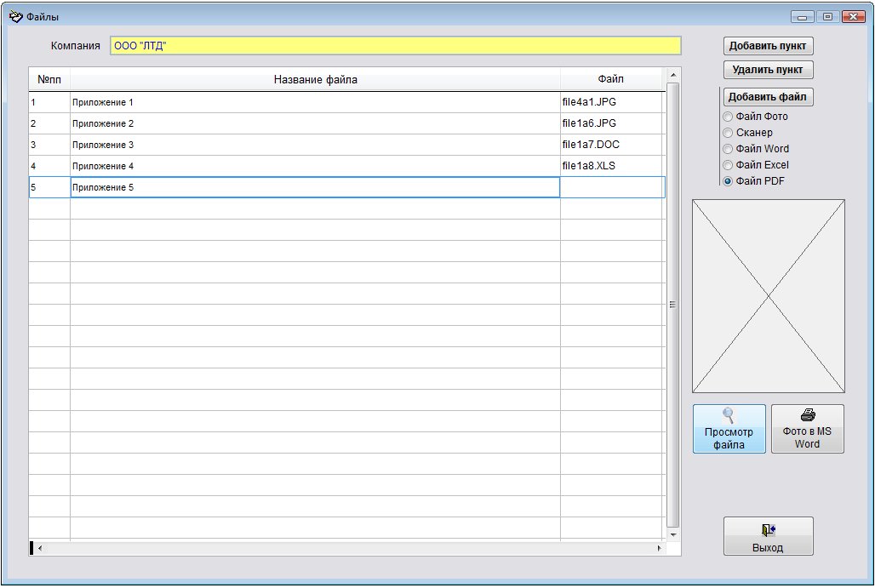Click the file1a6.JPG cell

point(613,124)
